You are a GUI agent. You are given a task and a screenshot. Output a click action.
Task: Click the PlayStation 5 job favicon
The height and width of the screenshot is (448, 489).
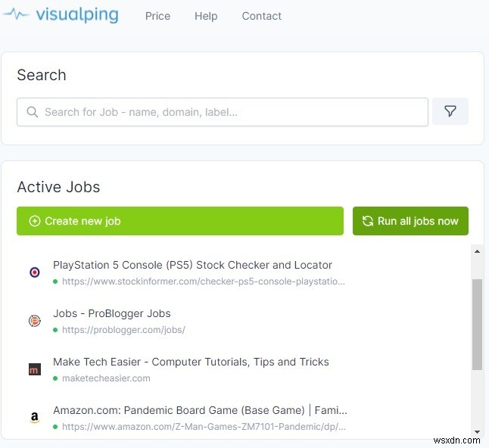(35, 272)
